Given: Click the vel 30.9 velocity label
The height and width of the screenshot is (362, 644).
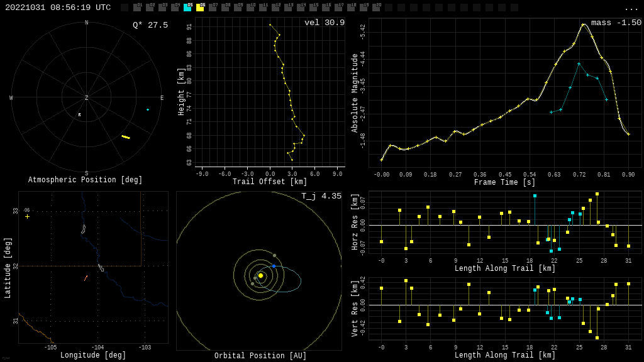Looking at the screenshot, I should tap(324, 23).
